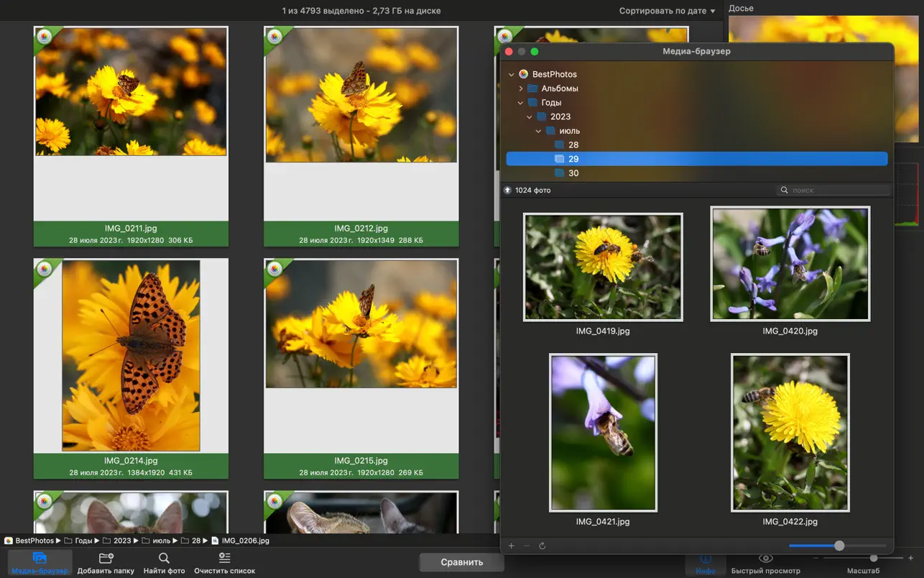The image size is (924, 578).
Task: Toggle Быстрый просмотр eye button
Action: click(x=766, y=559)
